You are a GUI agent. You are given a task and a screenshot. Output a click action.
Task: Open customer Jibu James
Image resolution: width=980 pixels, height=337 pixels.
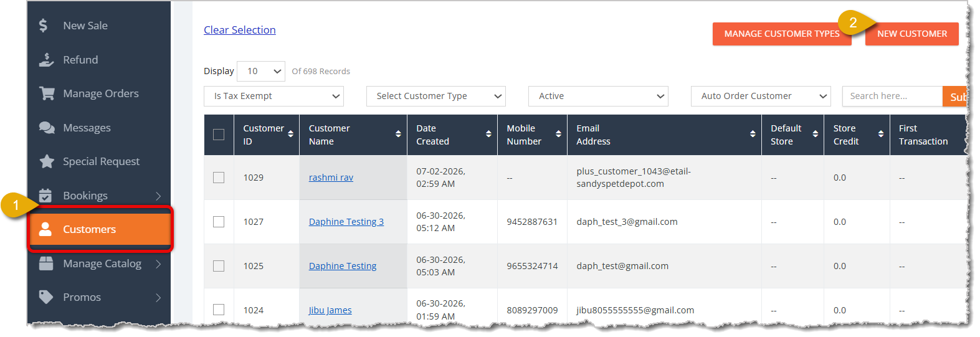pos(330,310)
